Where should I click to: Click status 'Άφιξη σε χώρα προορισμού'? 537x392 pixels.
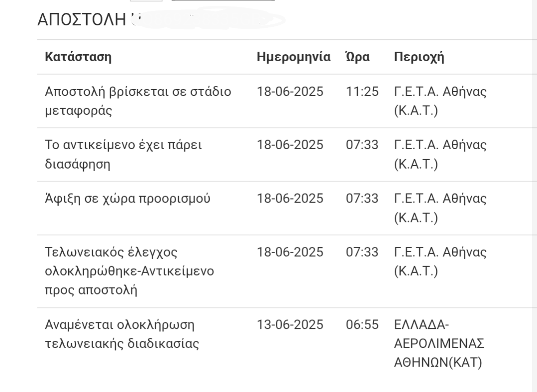(x=127, y=199)
